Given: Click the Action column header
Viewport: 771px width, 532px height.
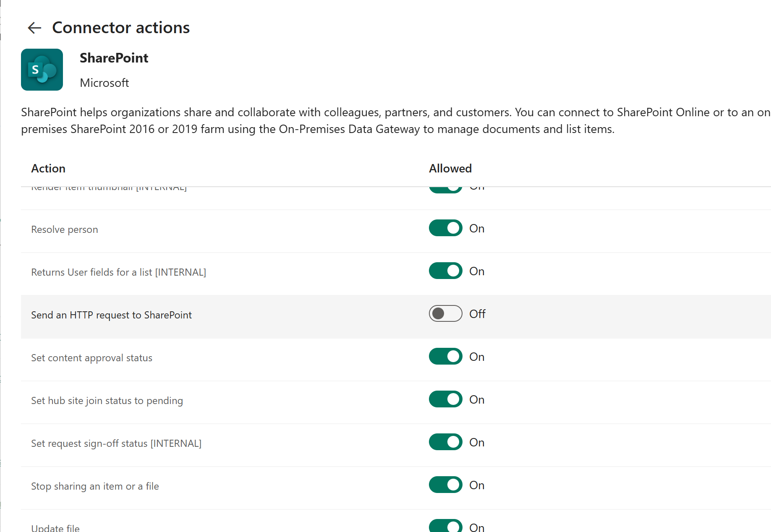Looking at the screenshot, I should (48, 168).
